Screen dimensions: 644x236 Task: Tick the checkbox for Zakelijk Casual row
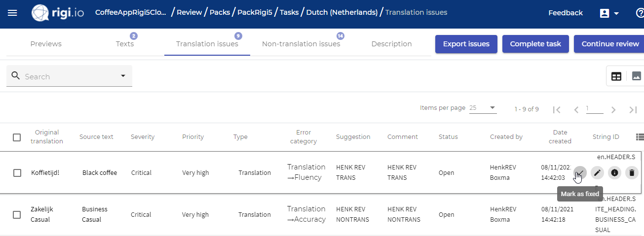(x=17, y=215)
